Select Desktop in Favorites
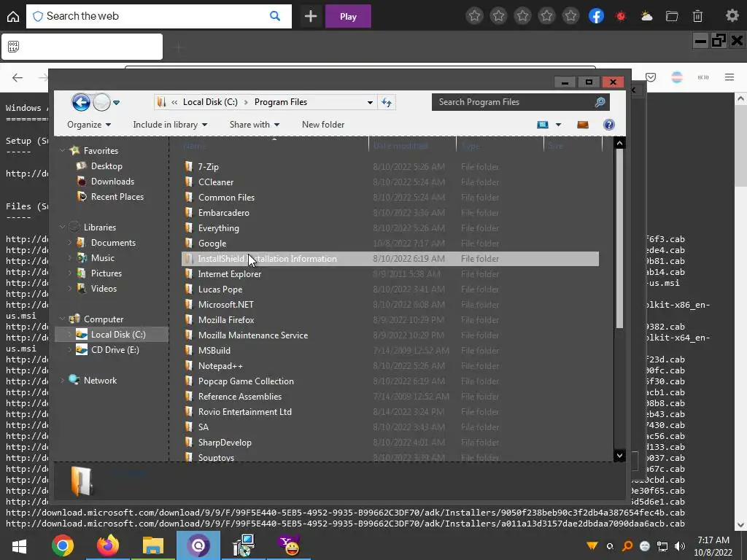Screen dimensions: 747x560 [107, 166]
